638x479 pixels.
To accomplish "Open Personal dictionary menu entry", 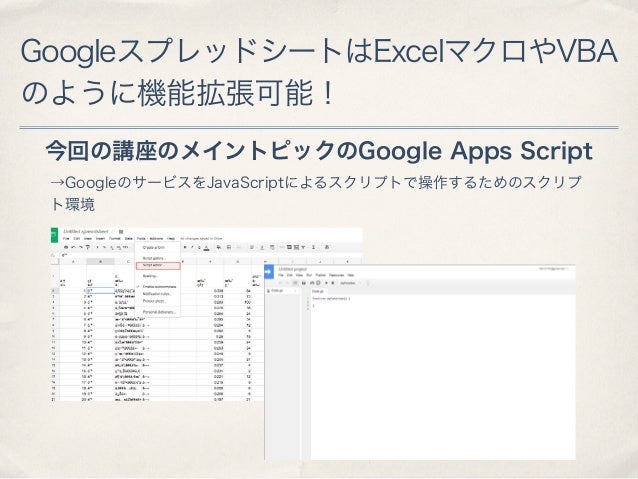I will tap(159, 312).
